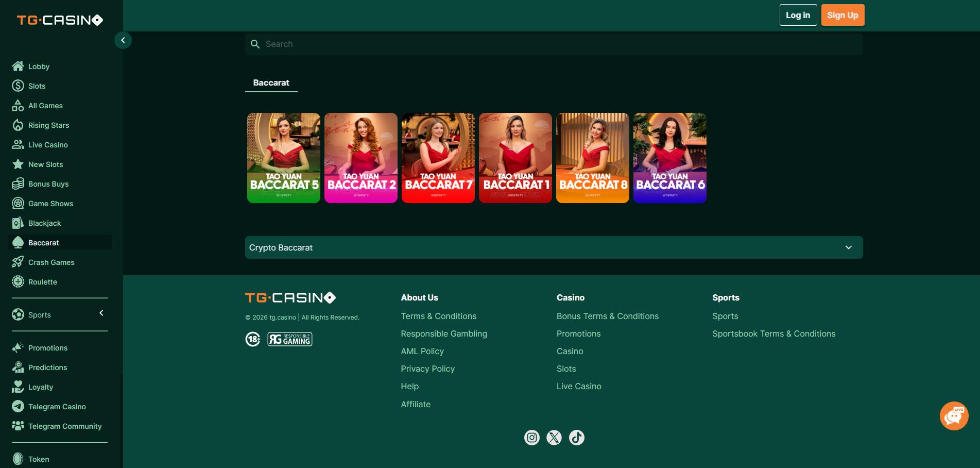Open Tao Yuan Baccarat 6 game
The height and width of the screenshot is (468, 980).
click(x=670, y=158)
